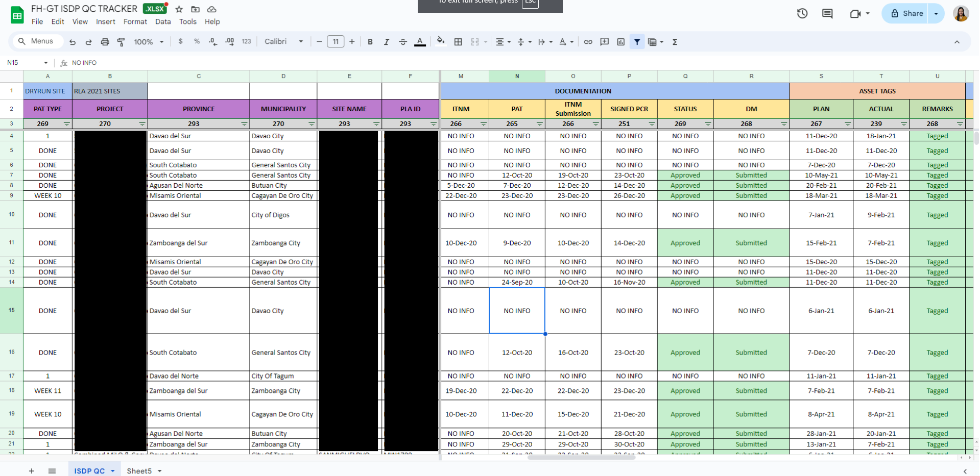Pick a cell fill color

click(x=441, y=42)
